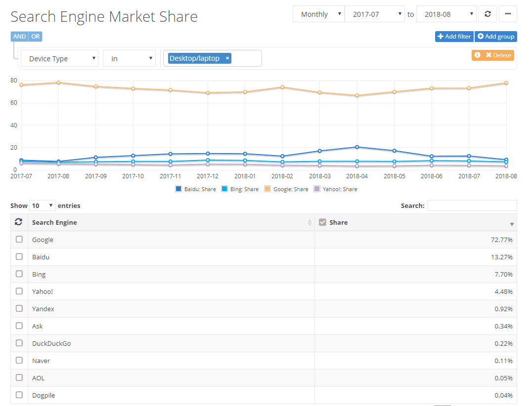Click the Naver row name
Image resolution: width=532 pixels, height=406 pixels.
coord(41,361)
